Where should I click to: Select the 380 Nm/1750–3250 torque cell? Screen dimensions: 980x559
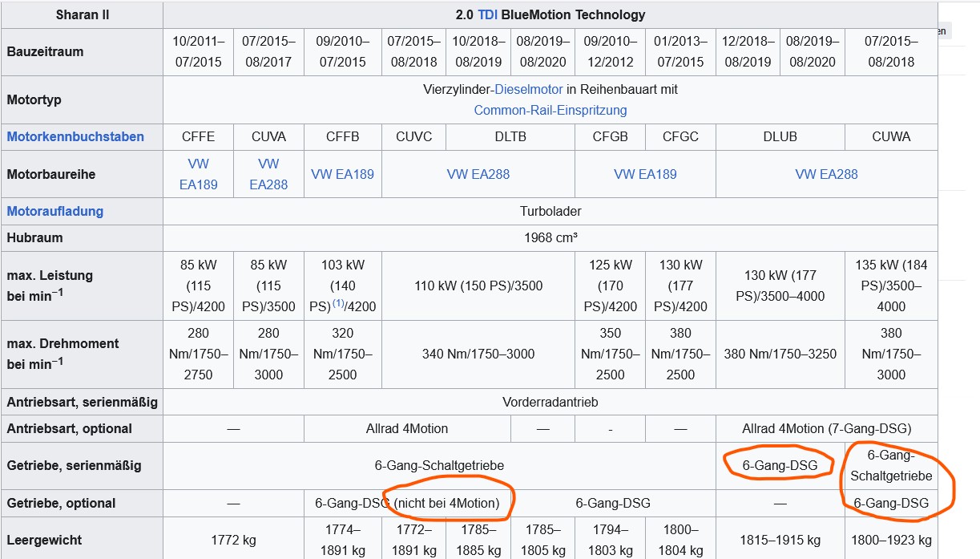coord(780,354)
